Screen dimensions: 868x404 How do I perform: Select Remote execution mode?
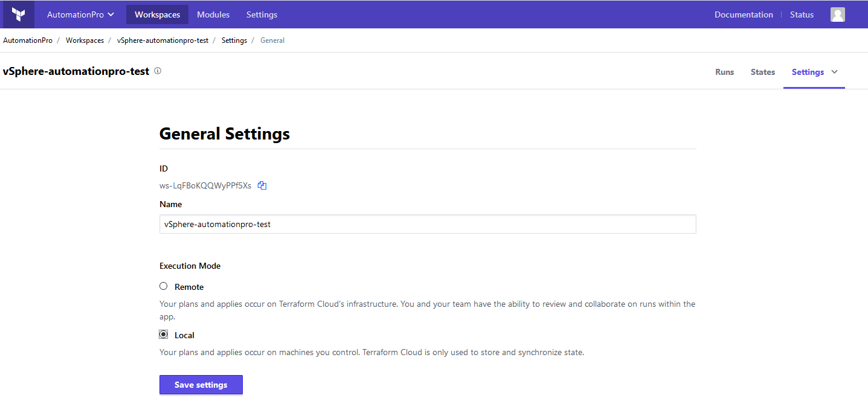163,286
